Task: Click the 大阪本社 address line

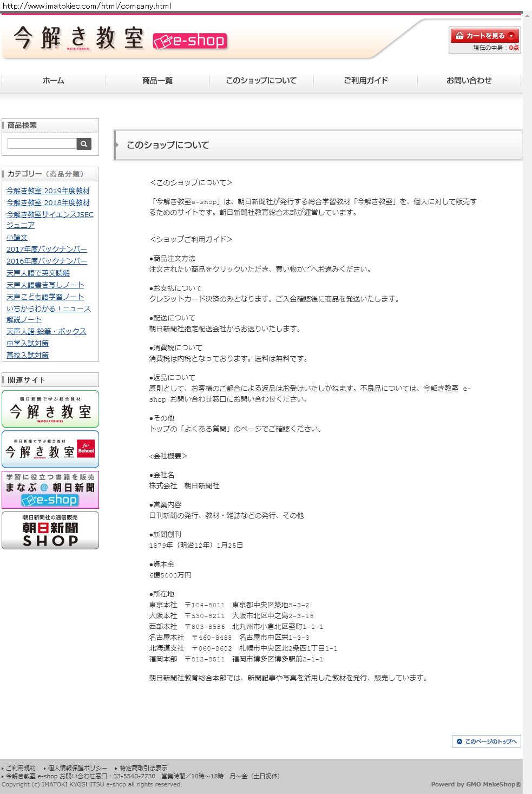Action: tap(232, 615)
